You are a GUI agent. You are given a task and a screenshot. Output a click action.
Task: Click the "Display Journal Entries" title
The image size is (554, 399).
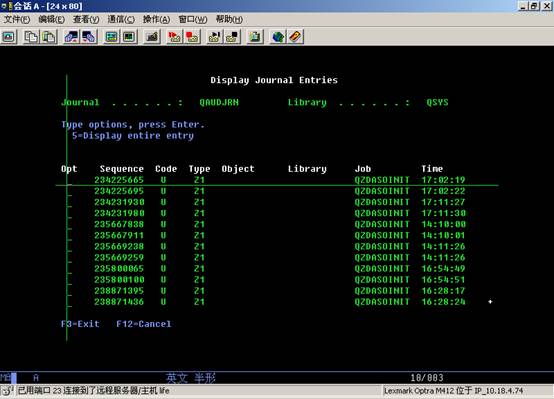coord(274,80)
